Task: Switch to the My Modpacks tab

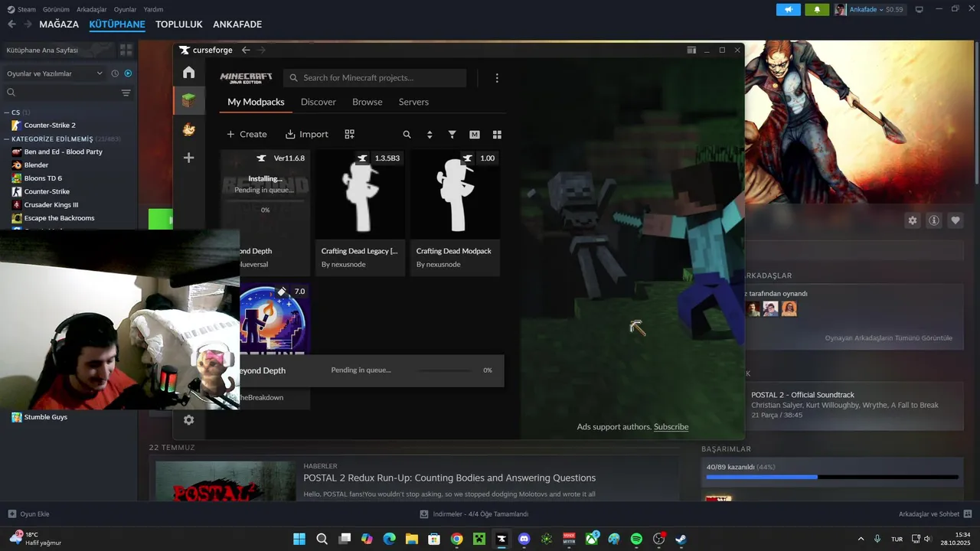Action: [256, 102]
